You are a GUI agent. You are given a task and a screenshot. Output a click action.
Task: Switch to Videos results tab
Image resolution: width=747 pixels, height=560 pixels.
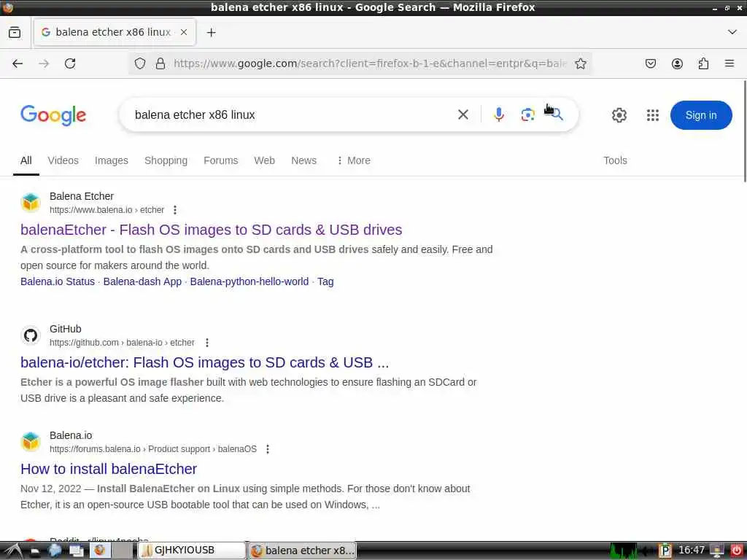pyautogui.click(x=63, y=160)
